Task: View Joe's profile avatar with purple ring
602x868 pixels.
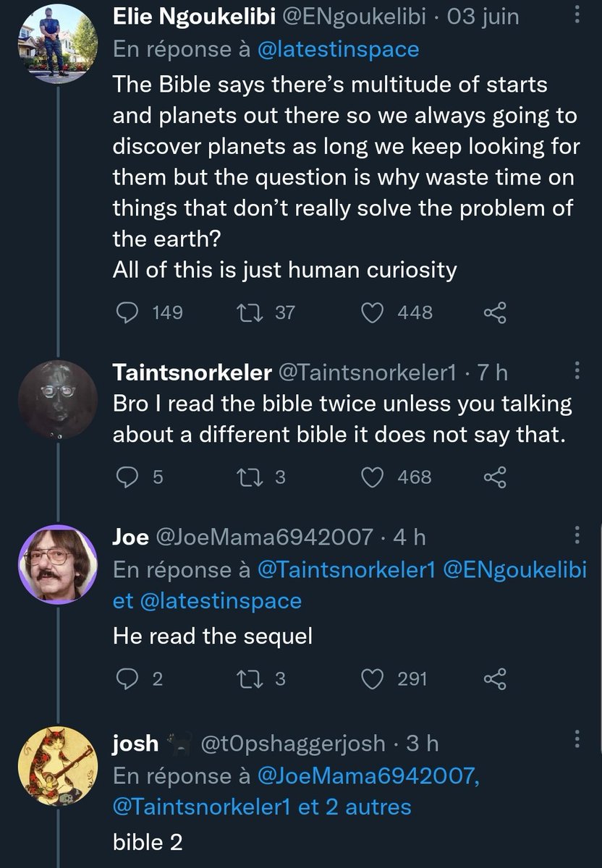Action: (x=56, y=565)
